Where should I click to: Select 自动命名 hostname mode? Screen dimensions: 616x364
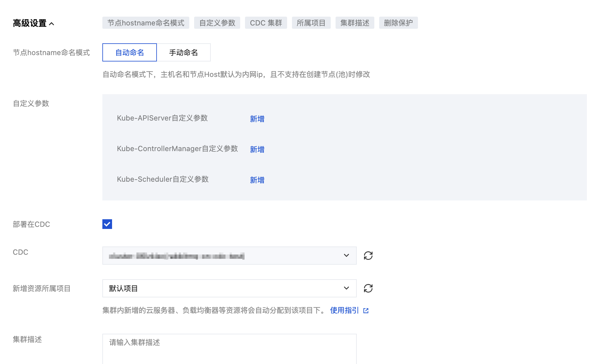[x=130, y=52]
